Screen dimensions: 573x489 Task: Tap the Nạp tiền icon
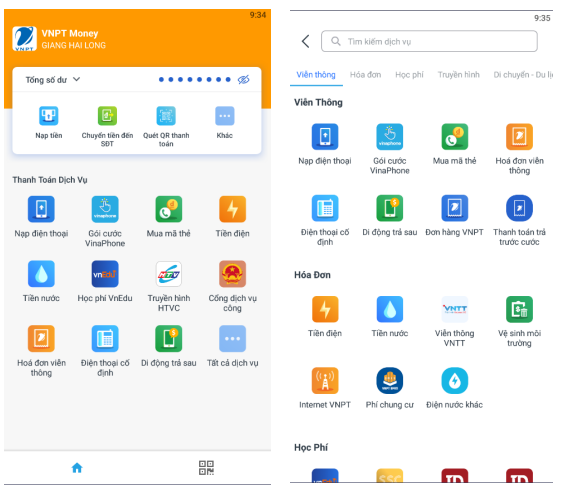click(49, 116)
